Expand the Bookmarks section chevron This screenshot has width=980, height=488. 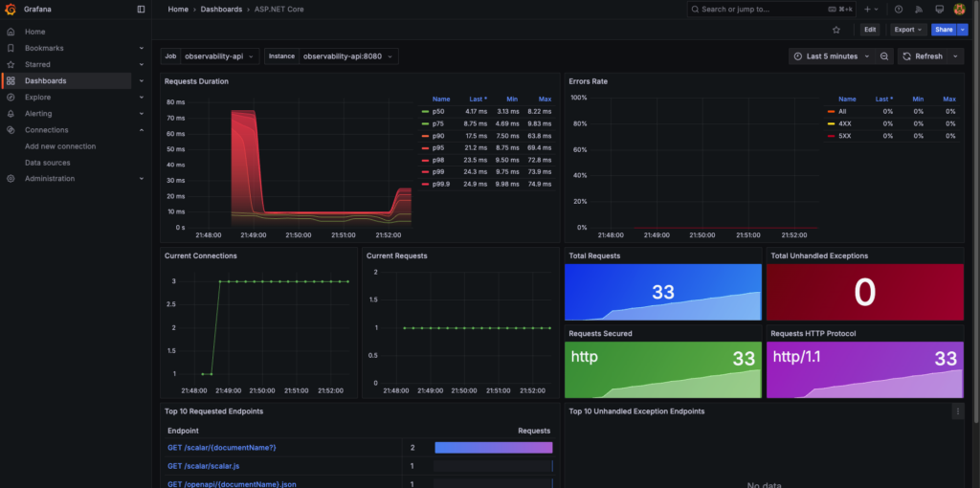(142, 48)
